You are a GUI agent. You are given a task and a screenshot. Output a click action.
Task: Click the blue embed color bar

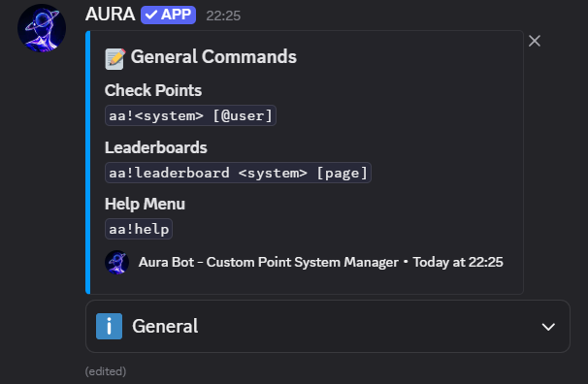point(88,162)
